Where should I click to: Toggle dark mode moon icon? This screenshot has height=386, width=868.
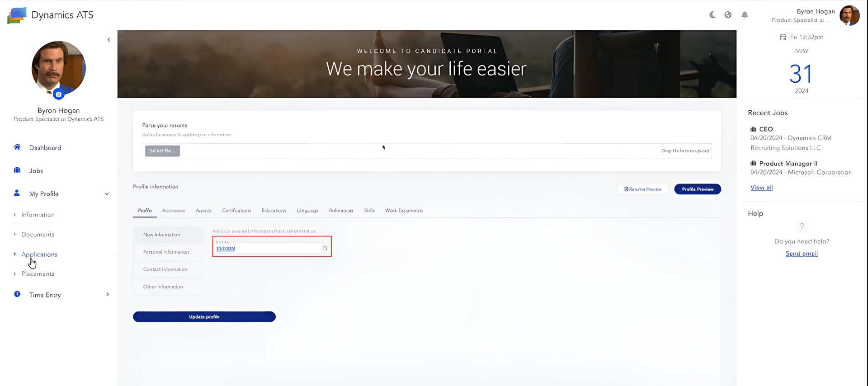pyautogui.click(x=712, y=15)
